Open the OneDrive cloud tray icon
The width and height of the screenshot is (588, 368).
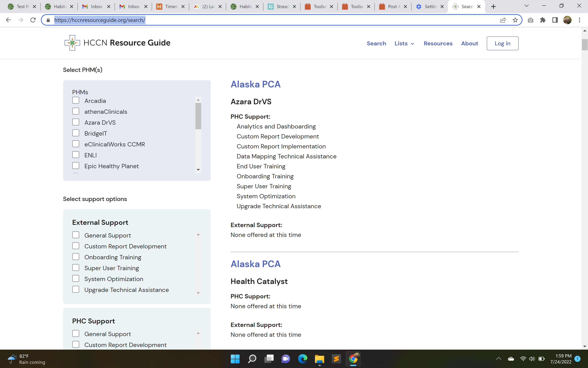pyautogui.click(x=511, y=359)
